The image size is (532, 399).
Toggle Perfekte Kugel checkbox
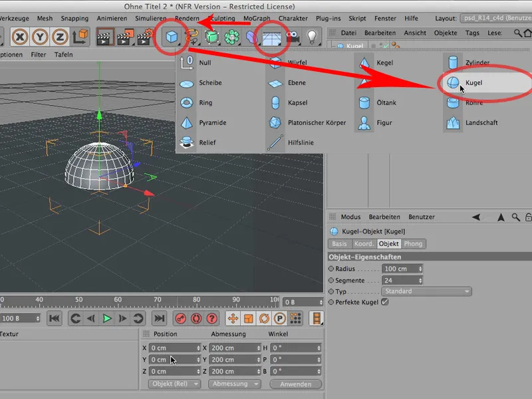pyautogui.click(x=385, y=302)
